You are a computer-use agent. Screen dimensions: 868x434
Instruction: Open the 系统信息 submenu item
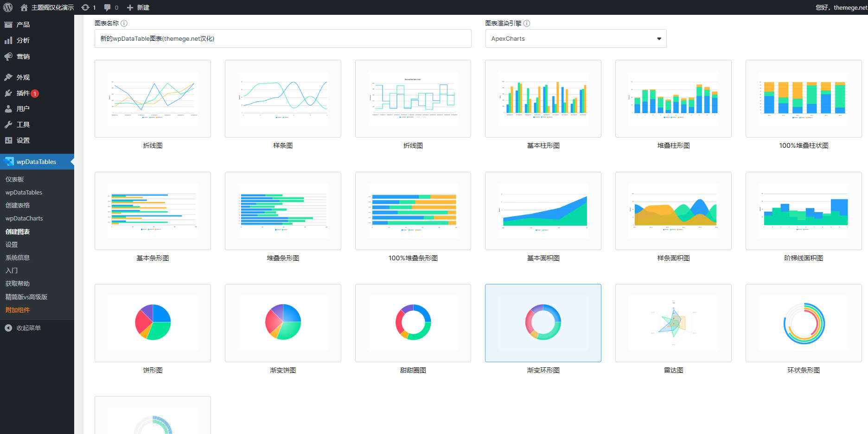tap(18, 258)
